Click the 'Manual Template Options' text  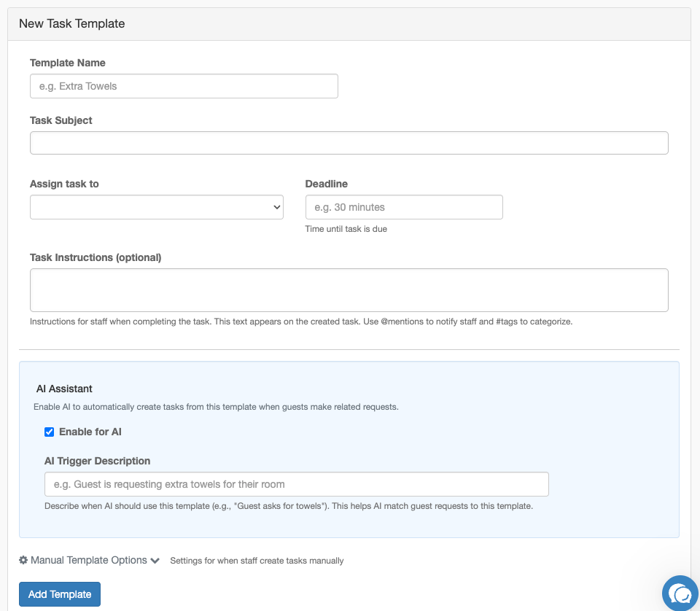[88, 560]
